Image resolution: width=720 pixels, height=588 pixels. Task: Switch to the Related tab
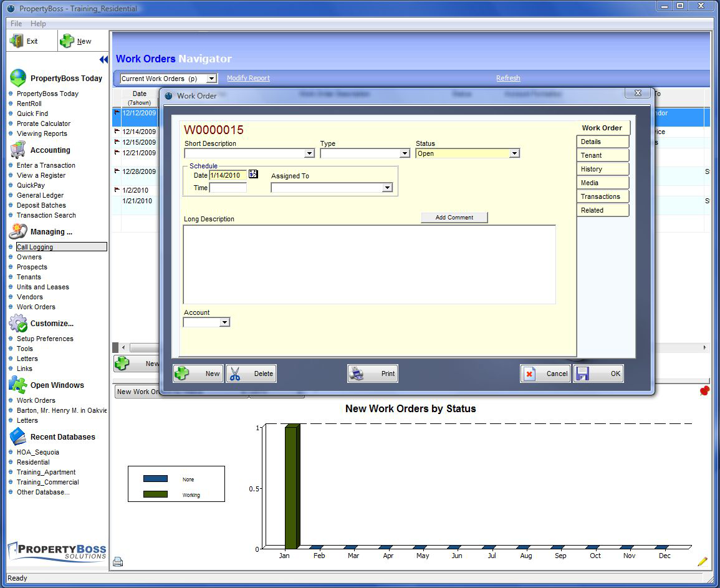click(x=602, y=210)
